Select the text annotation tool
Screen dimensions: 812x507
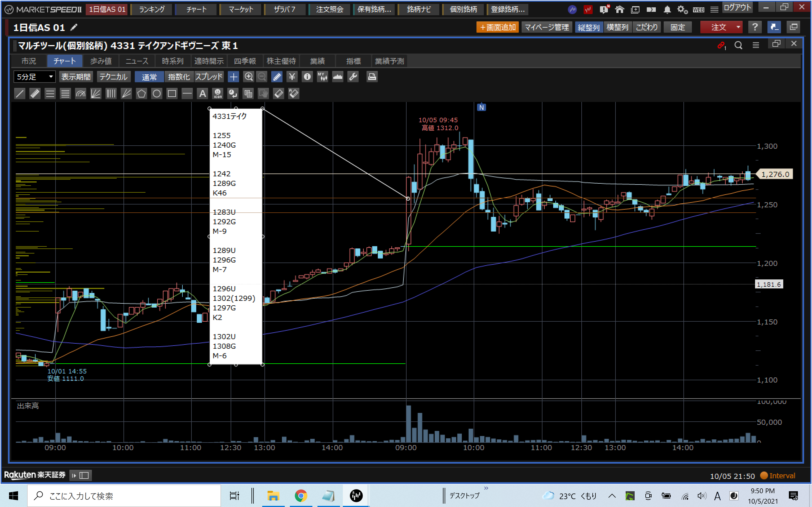tap(202, 94)
